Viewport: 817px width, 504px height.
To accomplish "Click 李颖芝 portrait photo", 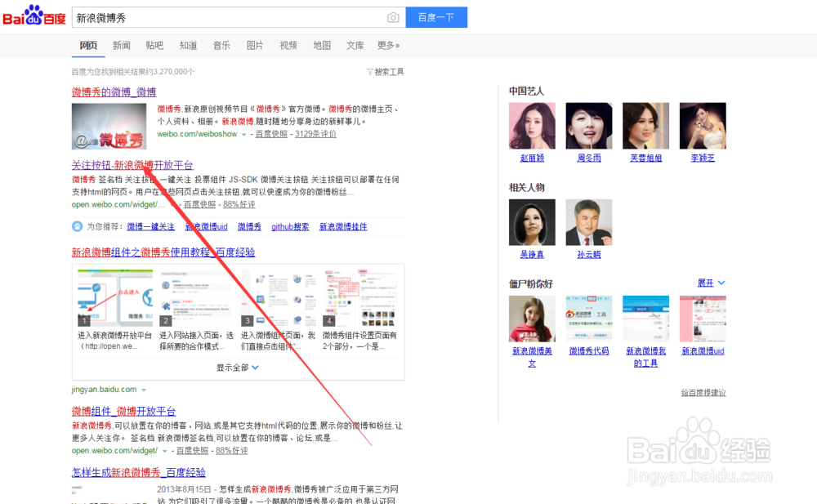I will pyautogui.click(x=703, y=126).
